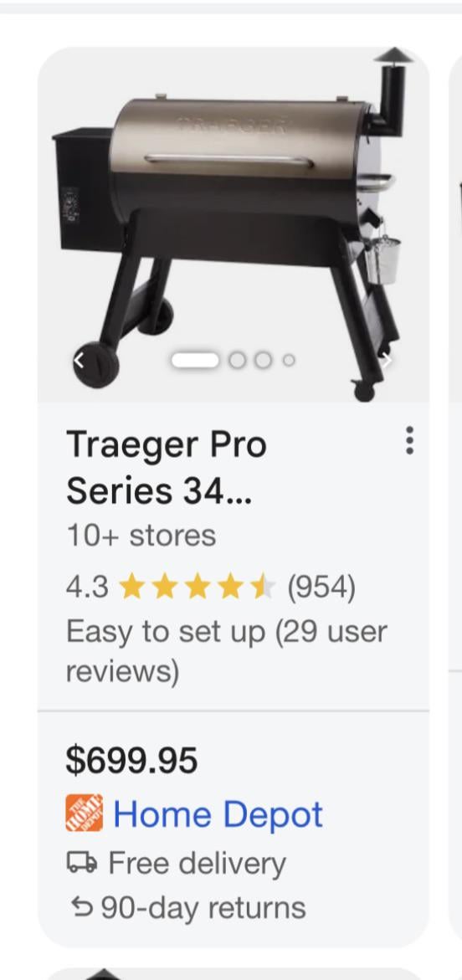Image resolution: width=462 pixels, height=980 pixels.
Task: Go to previous product image arrow
Action: [x=78, y=360]
